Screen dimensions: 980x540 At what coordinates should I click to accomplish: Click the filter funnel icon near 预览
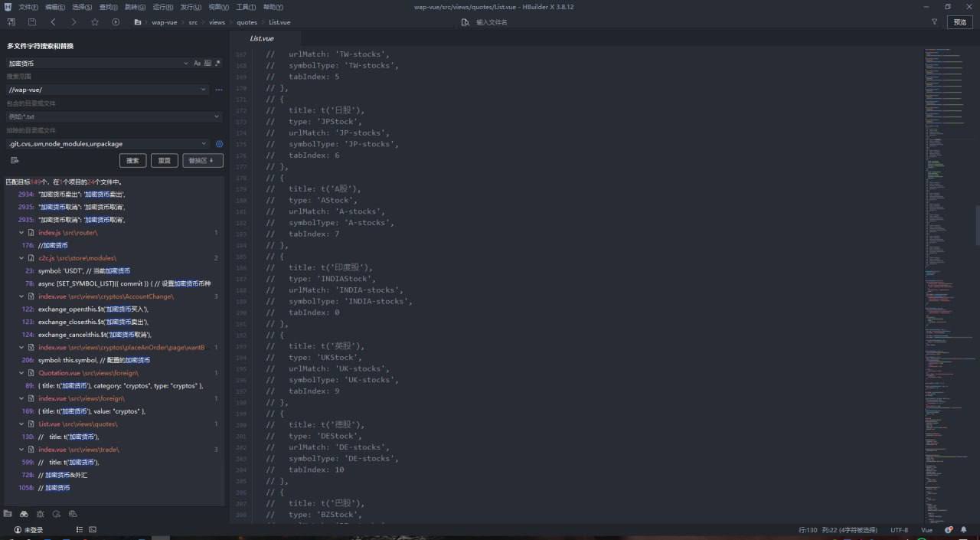(934, 22)
